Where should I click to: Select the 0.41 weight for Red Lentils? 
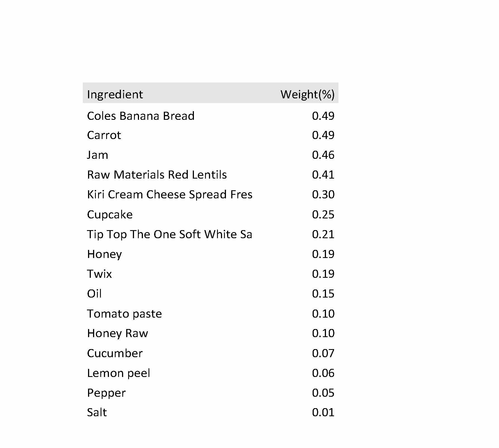pos(323,175)
